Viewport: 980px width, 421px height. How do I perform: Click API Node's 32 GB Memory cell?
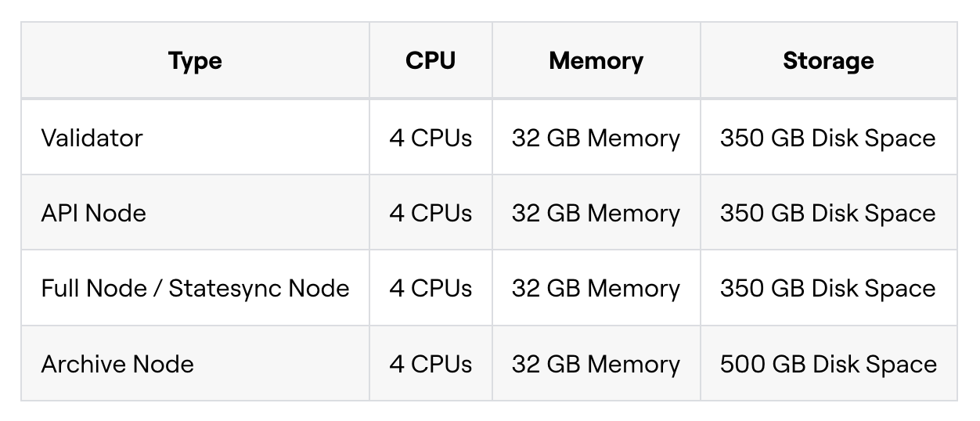596,213
